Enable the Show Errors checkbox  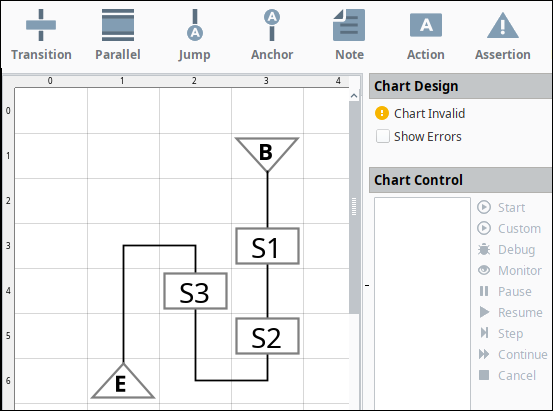click(383, 136)
